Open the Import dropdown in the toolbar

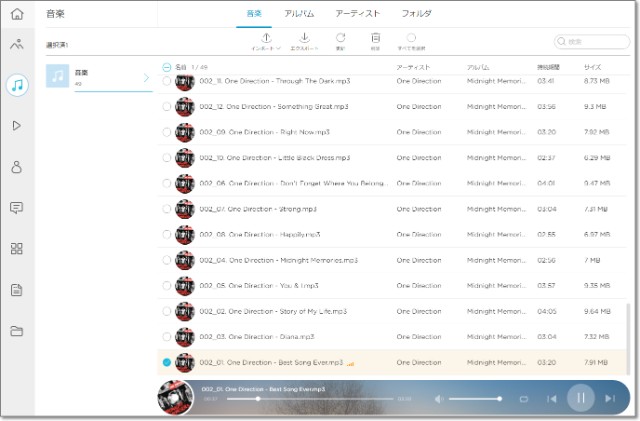[x=265, y=41]
